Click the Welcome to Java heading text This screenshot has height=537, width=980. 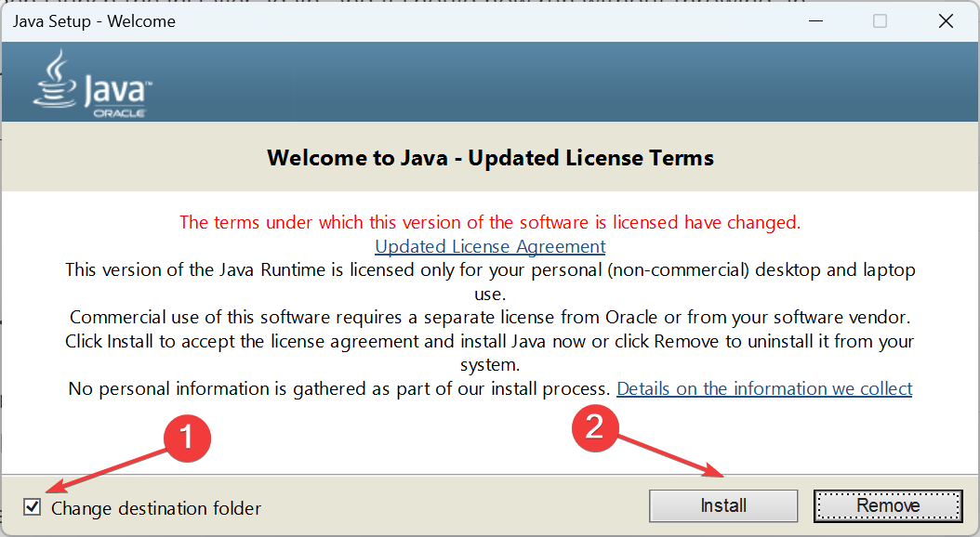coord(490,158)
